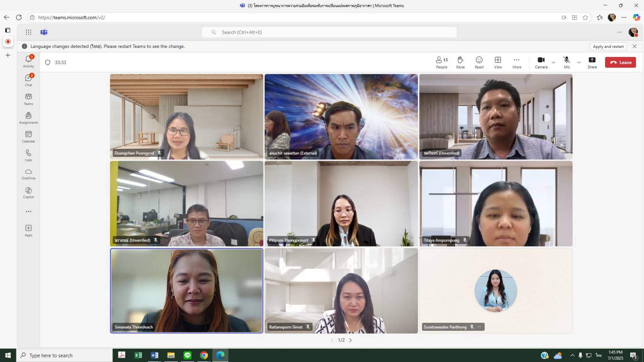
Task: Open Excel from the Windows taskbar
Action: tap(138, 355)
